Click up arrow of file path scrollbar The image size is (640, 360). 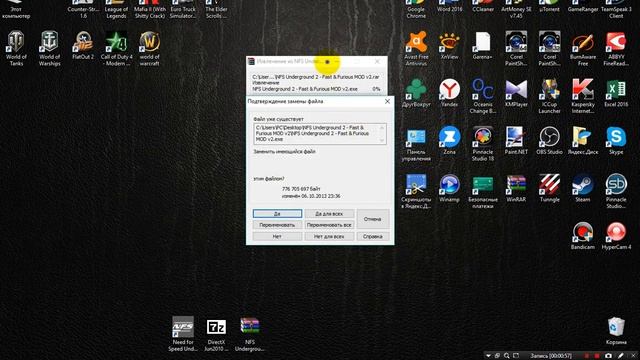(382, 127)
